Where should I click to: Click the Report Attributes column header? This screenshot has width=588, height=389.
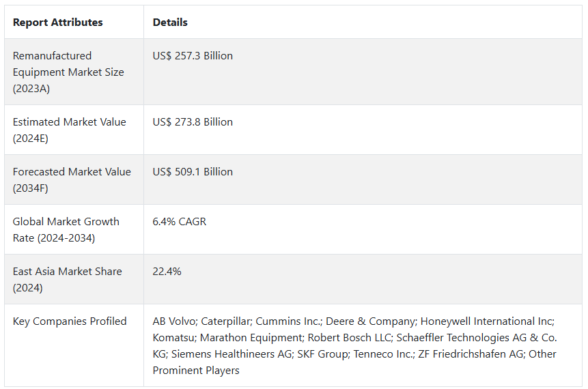coord(57,23)
